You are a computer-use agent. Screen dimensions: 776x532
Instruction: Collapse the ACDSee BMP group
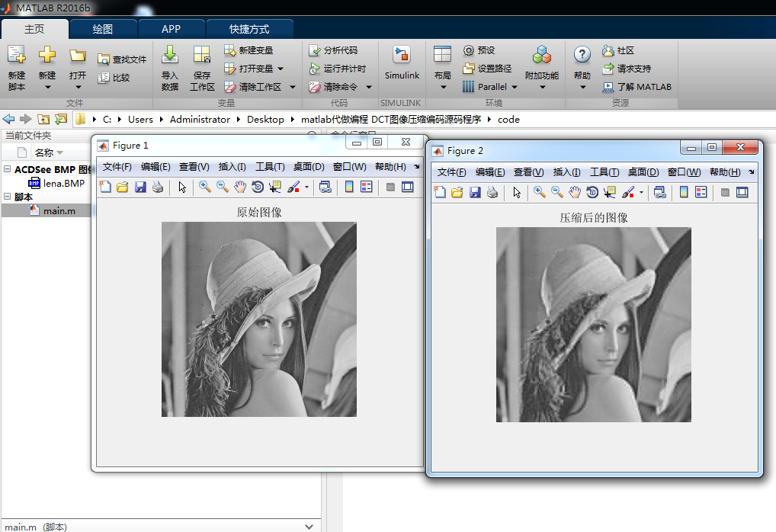pyautogui.click(x=8, y=168)
